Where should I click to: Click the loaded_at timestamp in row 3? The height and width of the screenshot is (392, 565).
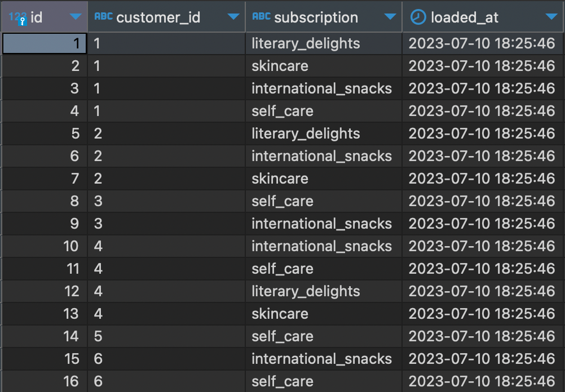[482, 88]
